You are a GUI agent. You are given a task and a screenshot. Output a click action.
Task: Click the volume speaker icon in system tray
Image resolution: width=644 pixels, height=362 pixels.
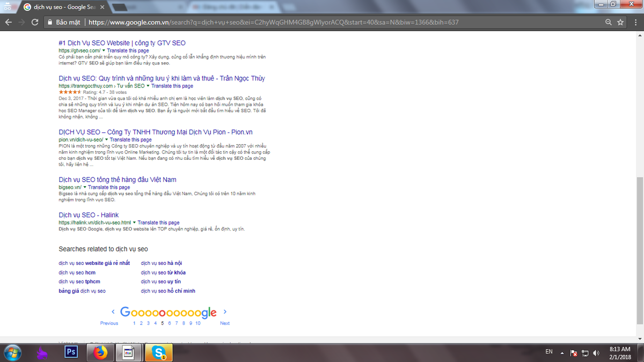[596, 352]
